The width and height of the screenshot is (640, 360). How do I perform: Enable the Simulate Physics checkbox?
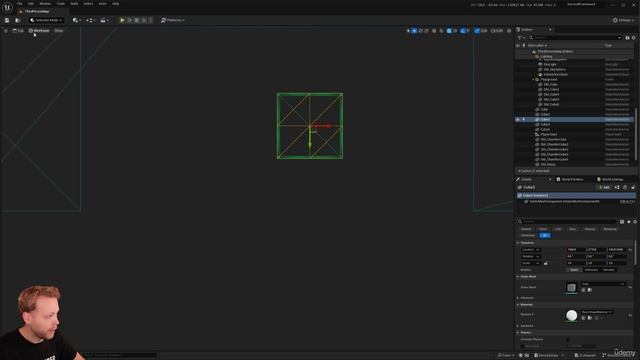568,339
